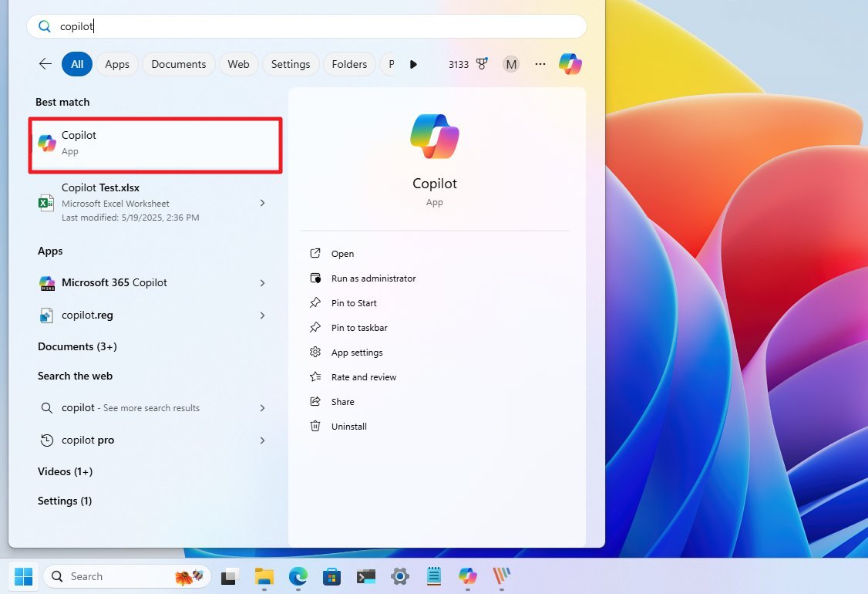The width and height of the screenshot is (868, 594).
Task: Show more search filter categories arrow
Action: click(x=414, y=64)
